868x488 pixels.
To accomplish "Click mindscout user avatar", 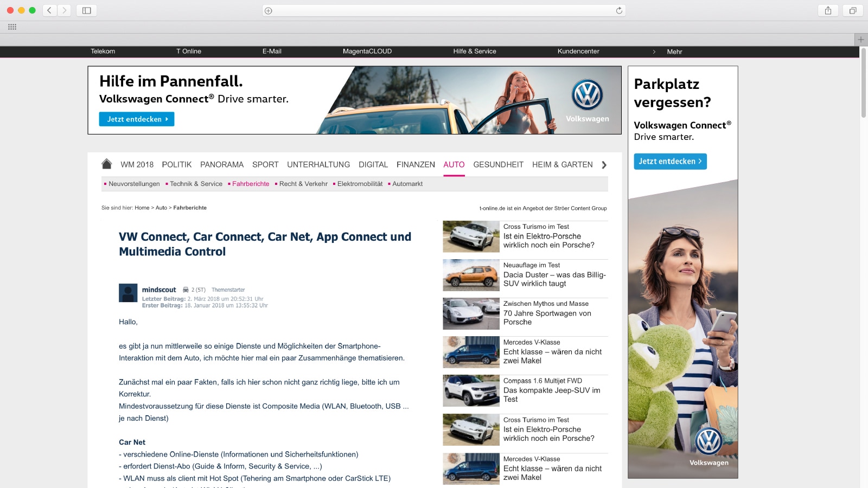I will coord(128,293).
